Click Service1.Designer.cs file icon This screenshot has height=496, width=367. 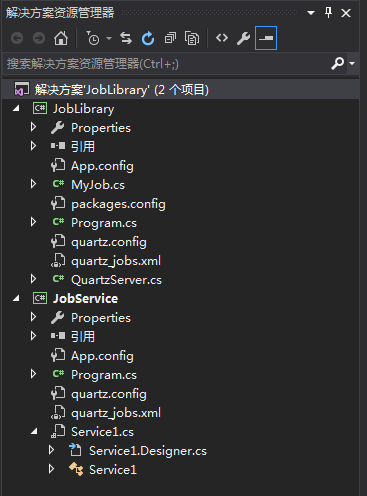pos(75,450)
